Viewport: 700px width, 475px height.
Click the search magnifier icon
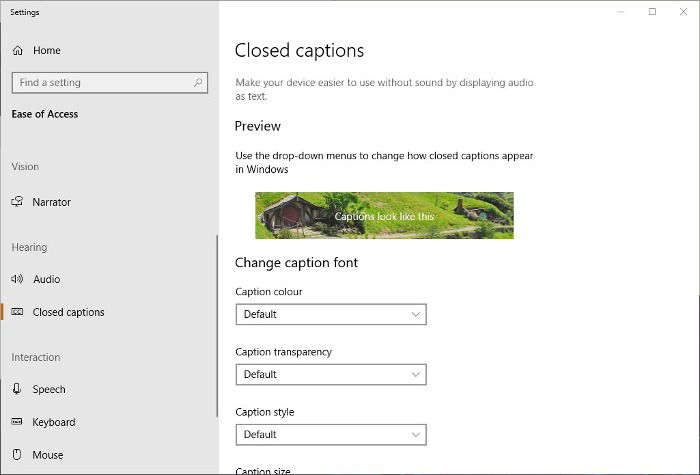[198, 83]
